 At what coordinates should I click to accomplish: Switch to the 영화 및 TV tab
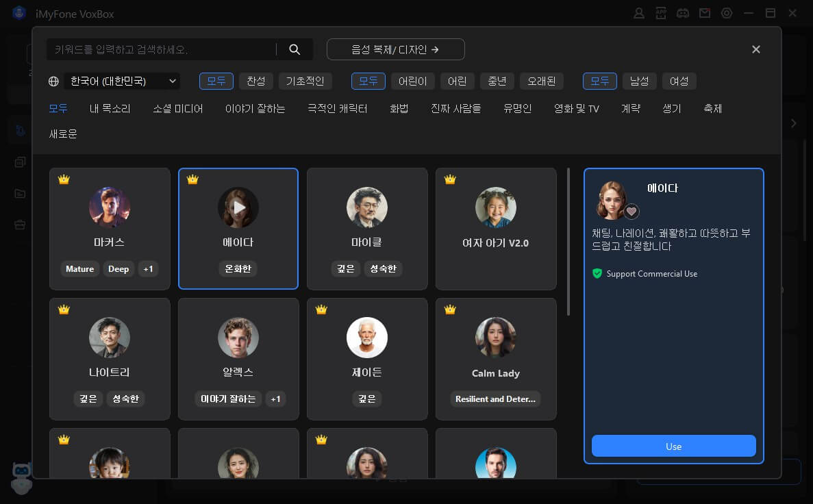pyautogui.click(x=576, y=108)
